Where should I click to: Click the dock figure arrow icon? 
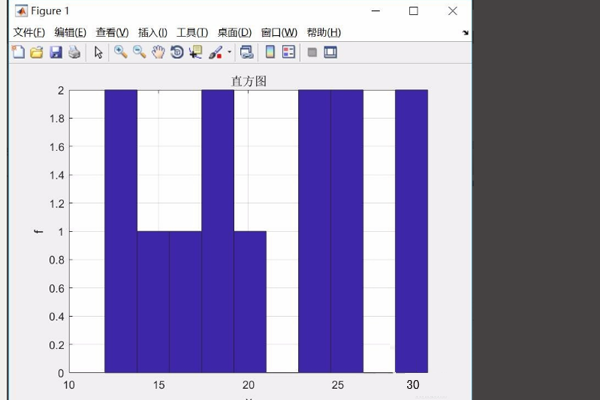[x=465, y=33]
